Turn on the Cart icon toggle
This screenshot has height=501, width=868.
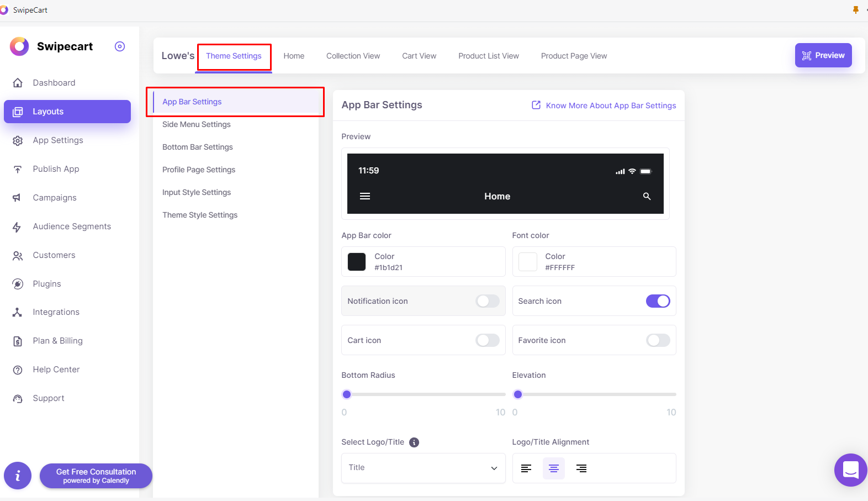click(487, 340)
